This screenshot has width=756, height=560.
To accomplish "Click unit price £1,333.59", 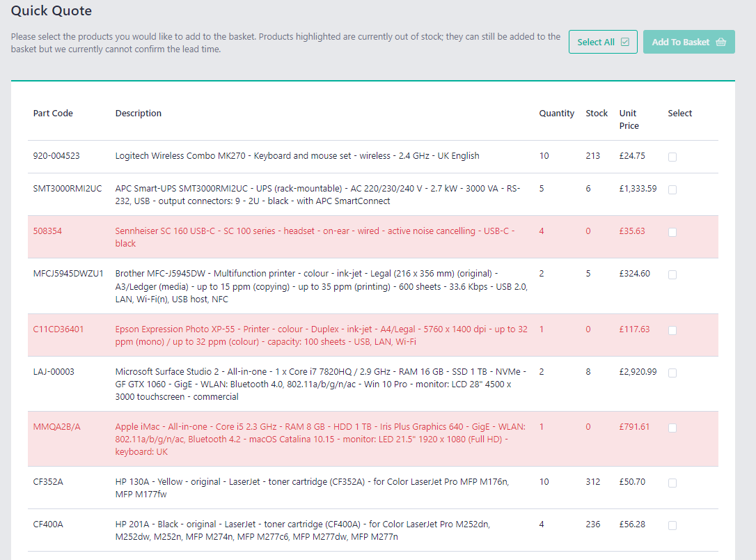I will [638, 189].
